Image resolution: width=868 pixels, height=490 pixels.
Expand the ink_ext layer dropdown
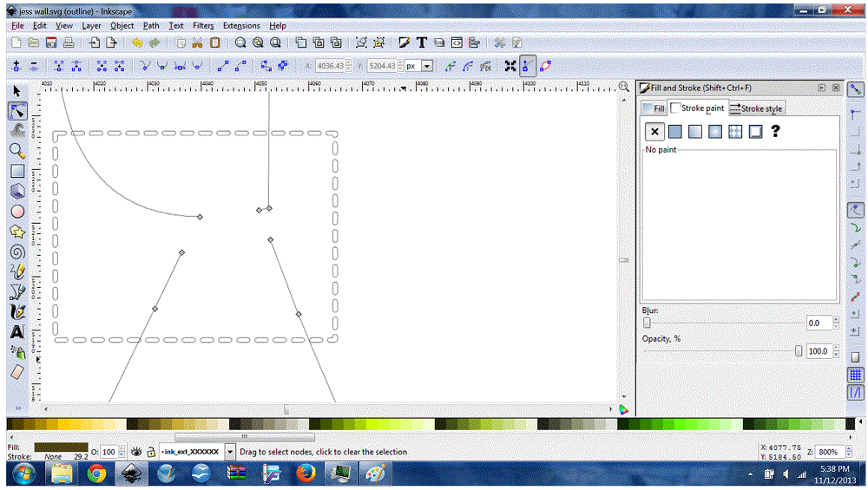[230, 452]
